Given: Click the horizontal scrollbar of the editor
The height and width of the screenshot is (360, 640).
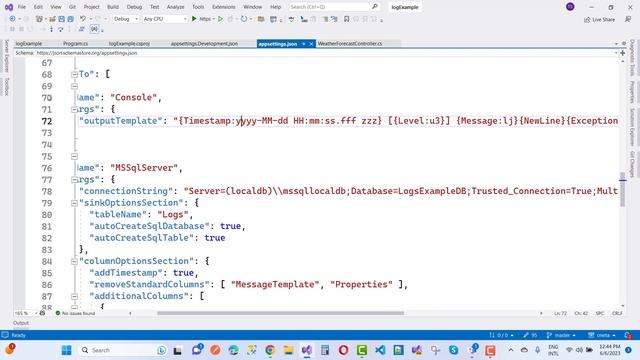Looking at the screenshot, I should pyautogui.click(x=280, y=313).
